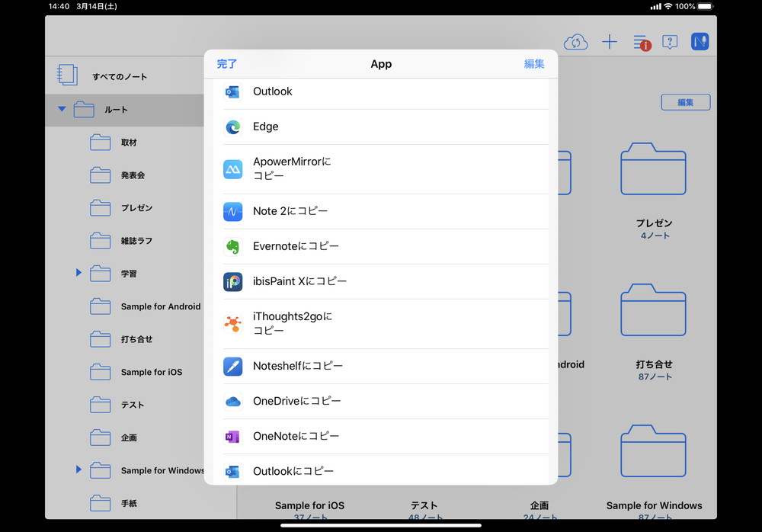This screenshot has height=532, width=762.
Task: Select ルート folder row label
Action: pyautogui.click(x=116, y=110)
